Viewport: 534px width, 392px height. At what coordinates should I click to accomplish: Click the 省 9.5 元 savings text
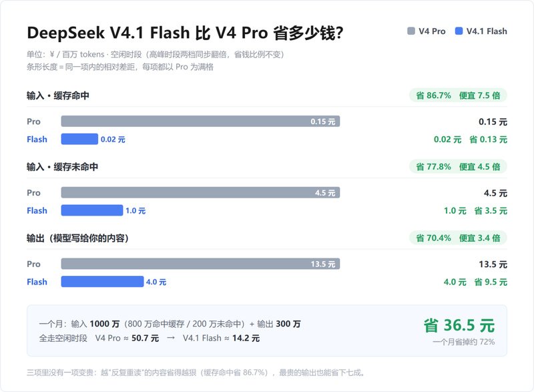491,282
